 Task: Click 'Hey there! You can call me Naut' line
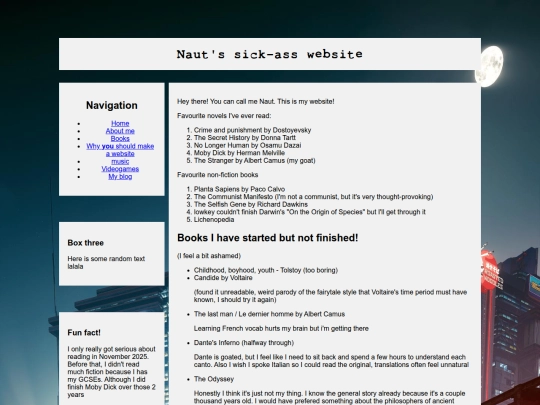(x=256, y=101)
